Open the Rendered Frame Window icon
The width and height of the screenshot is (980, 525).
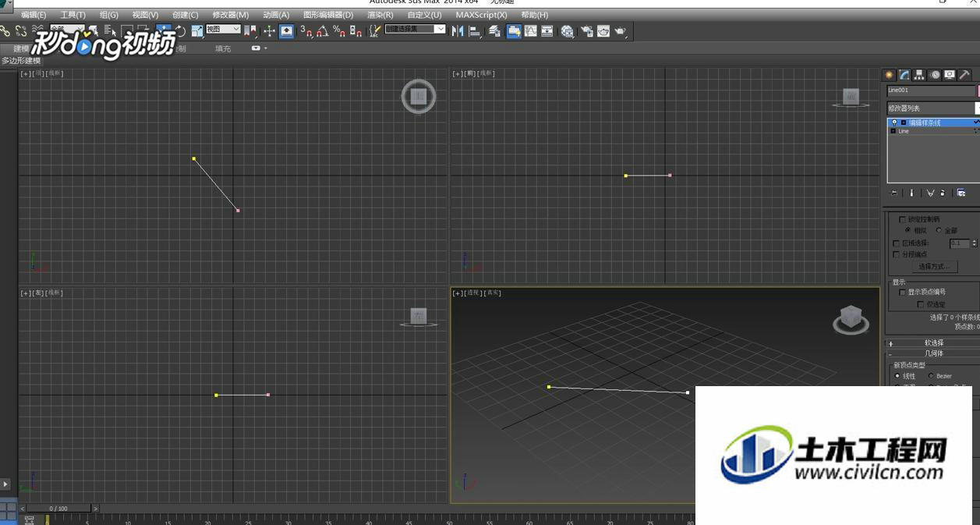(603, 30)
